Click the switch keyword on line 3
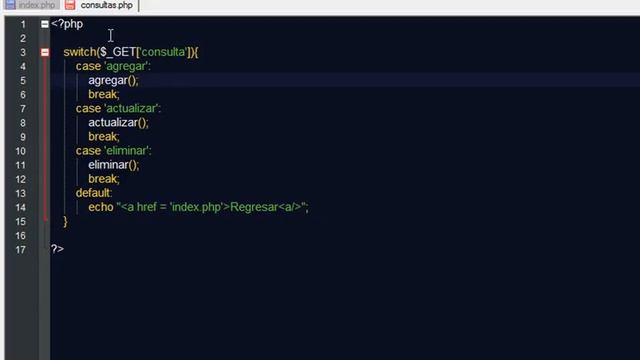Image resolution: width=640 pixels, height=360 pixels. click(80, 52)
